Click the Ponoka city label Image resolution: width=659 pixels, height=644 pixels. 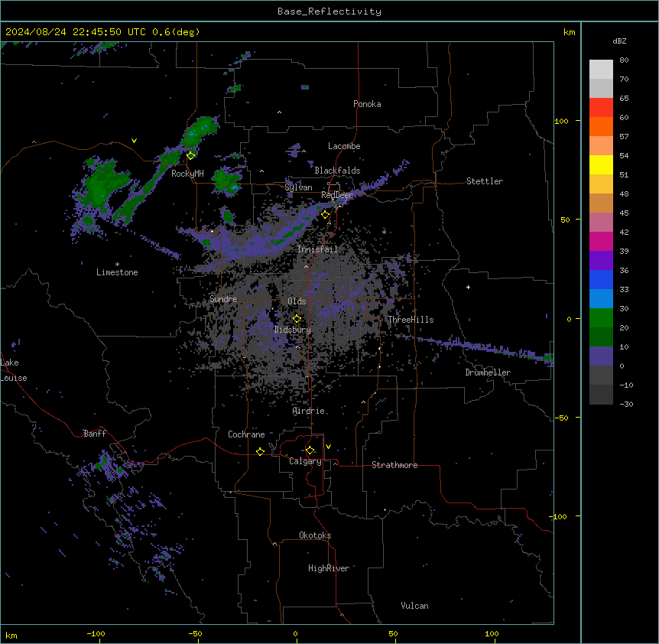367,104
